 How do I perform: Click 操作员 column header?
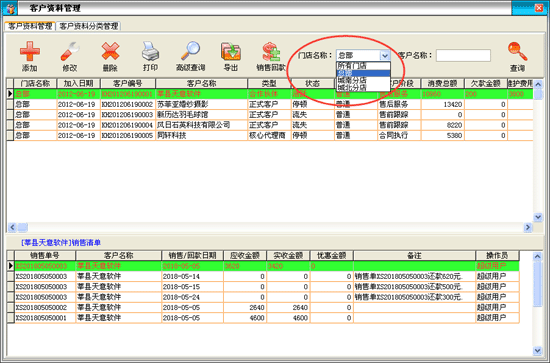click(x=497, y=256)
